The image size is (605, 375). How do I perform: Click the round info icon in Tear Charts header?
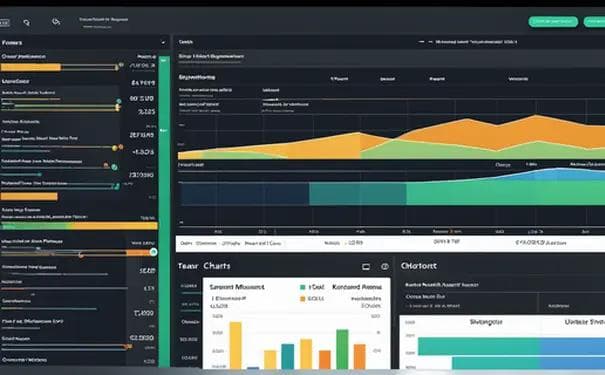[x=385, y=267]
